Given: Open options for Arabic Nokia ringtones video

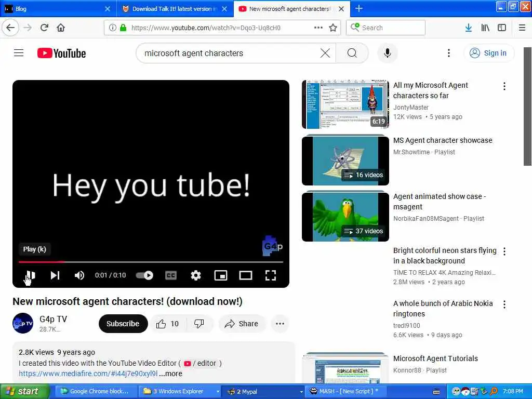Looking at the screenshot, I should coord(504,304).
